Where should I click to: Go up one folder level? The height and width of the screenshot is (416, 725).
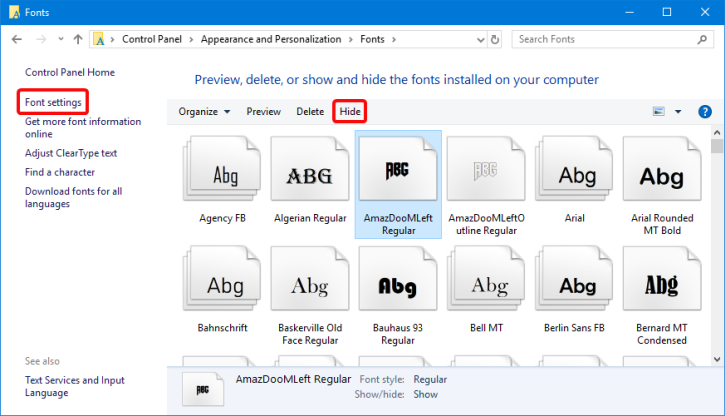click(x=78, y=39)
